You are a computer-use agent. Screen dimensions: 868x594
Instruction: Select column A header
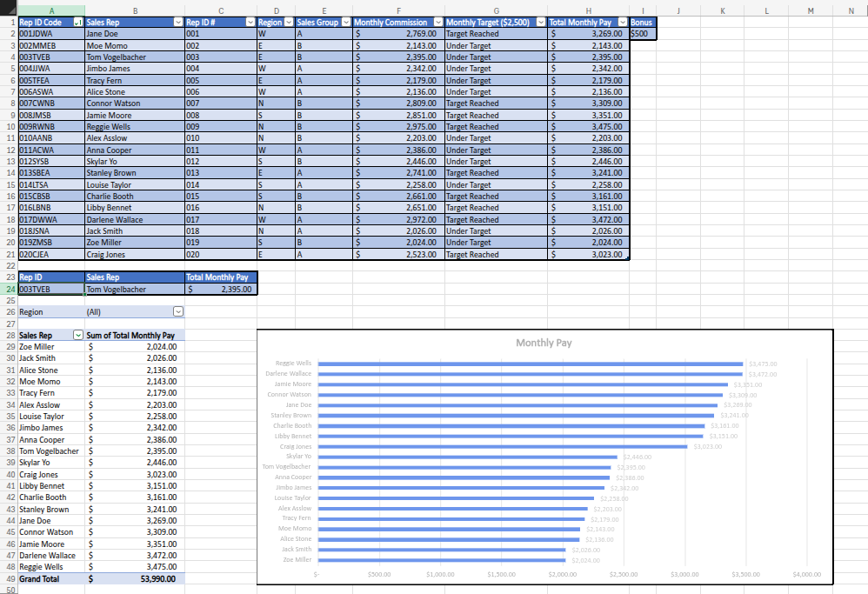[51, 10]
